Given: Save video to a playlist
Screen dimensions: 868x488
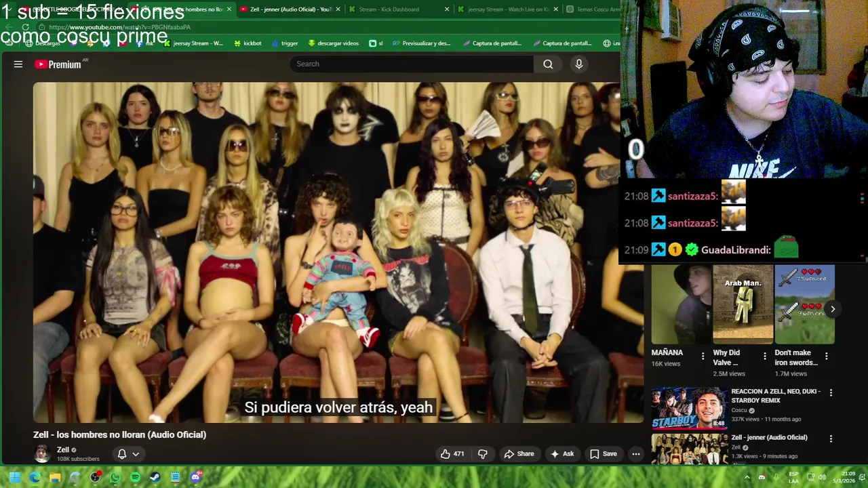Looking at the screenshot, I should pyautogui.click(x=604, y=454).
